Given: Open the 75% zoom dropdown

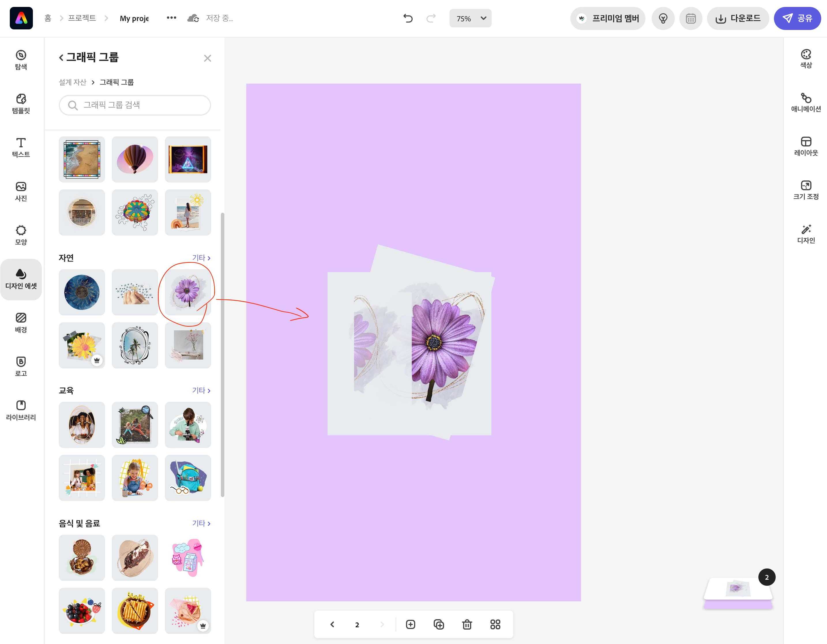Looking at the screenshot, I should 470,18.
